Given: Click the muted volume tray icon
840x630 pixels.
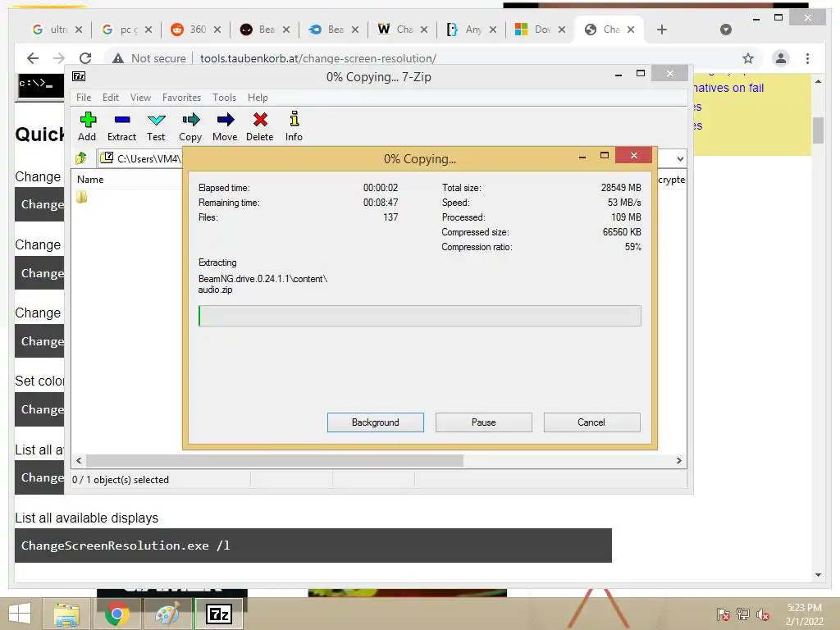Looking at the screenshot, I should pyautogui.click(x=763, y=614).
